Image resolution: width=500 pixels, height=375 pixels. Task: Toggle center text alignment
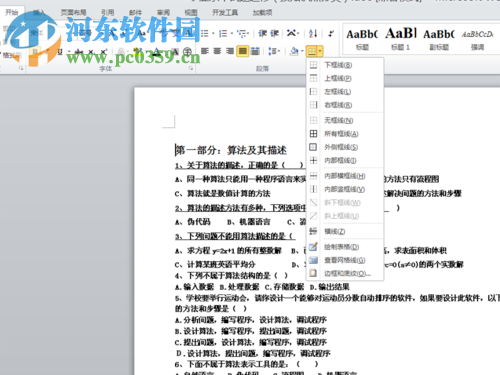point(217,51)
